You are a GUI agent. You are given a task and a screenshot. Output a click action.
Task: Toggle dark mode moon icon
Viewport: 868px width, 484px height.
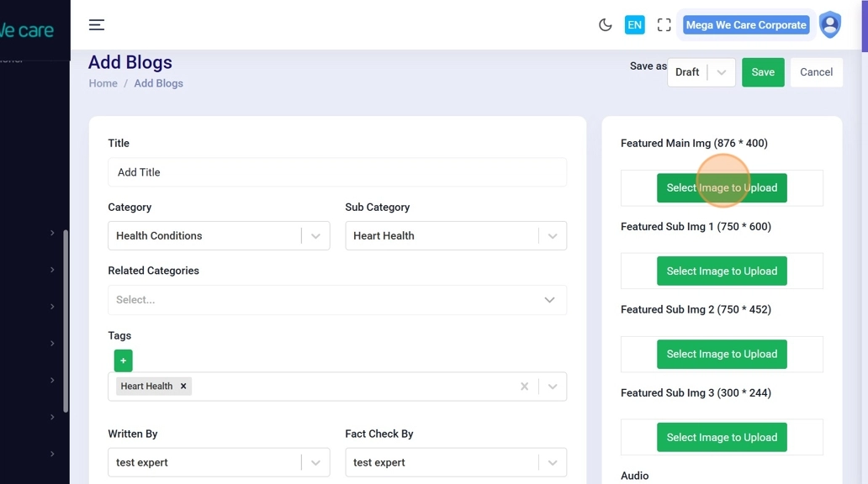[605, 25]
